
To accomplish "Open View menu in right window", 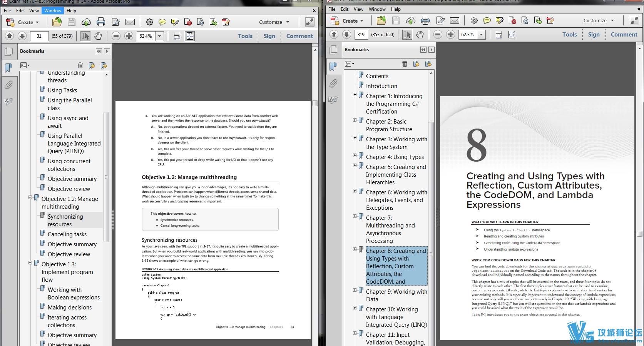I will point(358,9).
